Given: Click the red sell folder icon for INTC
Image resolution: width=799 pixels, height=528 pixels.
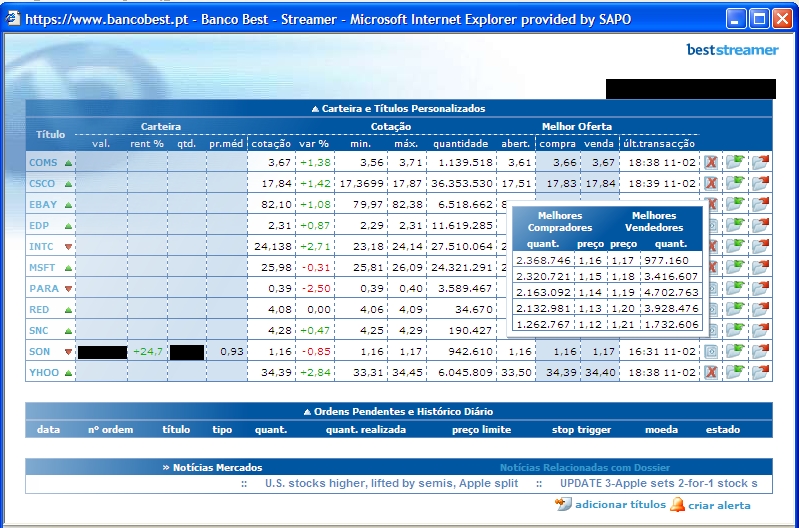Looking at the screenshot, I should click(x=760, y=246).
